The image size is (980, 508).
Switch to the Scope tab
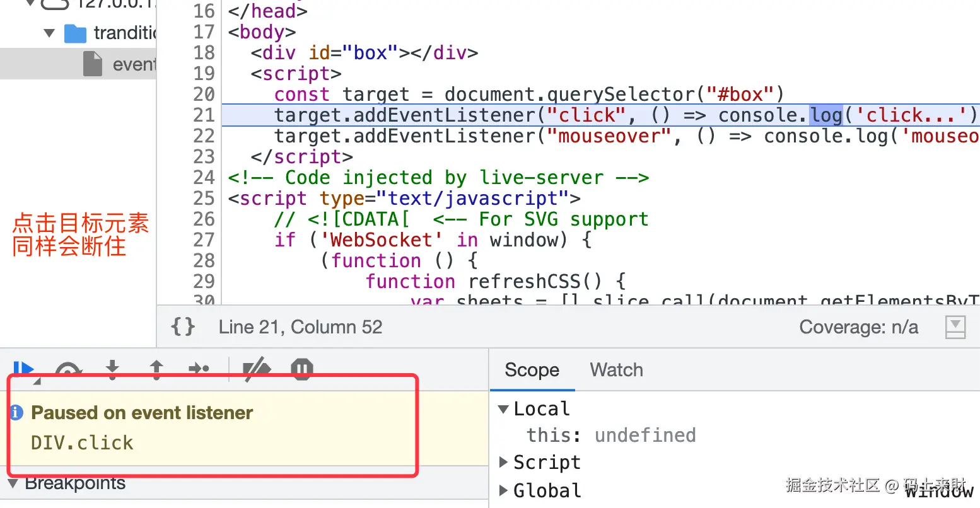click(x=532, y=370)
